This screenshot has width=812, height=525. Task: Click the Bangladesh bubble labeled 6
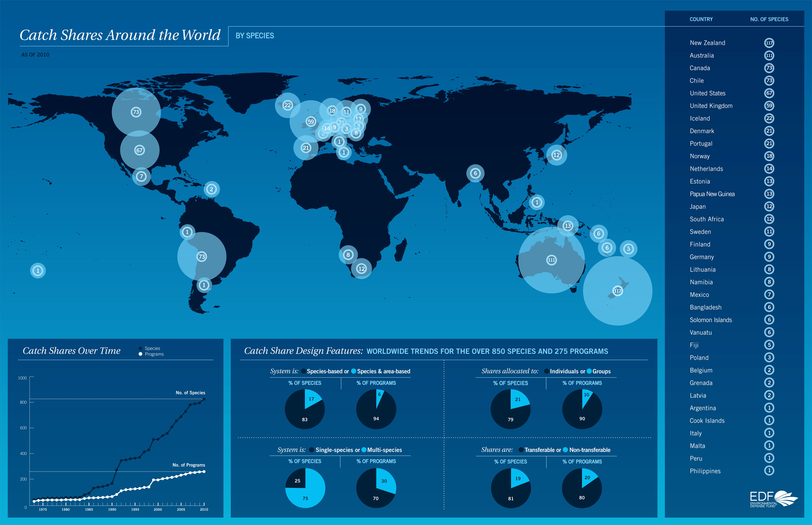point(475,173)
